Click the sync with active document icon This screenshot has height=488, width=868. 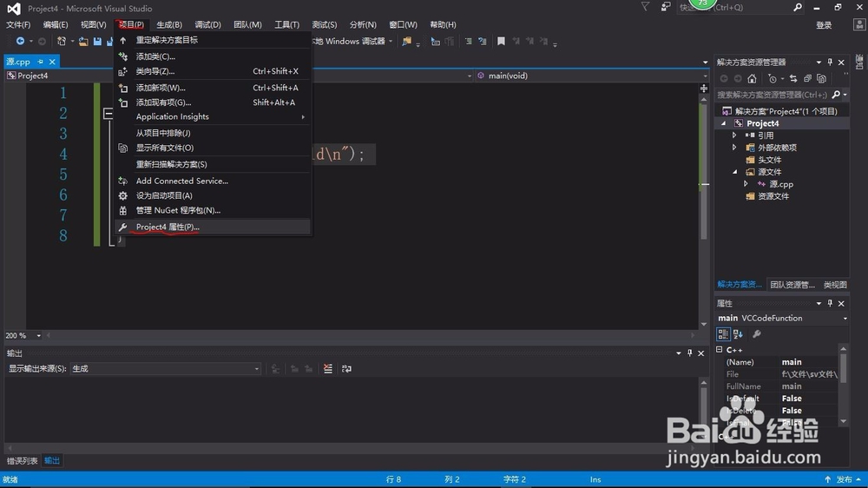click(793, 79)
